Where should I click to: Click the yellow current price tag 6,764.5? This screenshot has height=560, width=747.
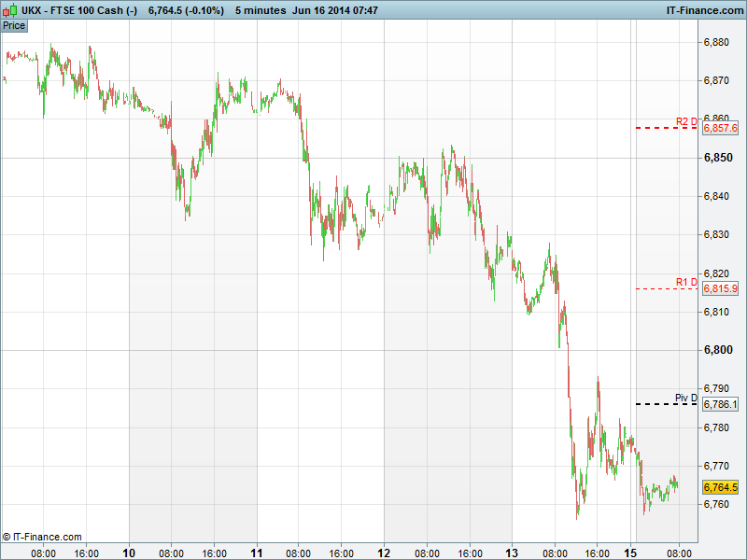720,487
